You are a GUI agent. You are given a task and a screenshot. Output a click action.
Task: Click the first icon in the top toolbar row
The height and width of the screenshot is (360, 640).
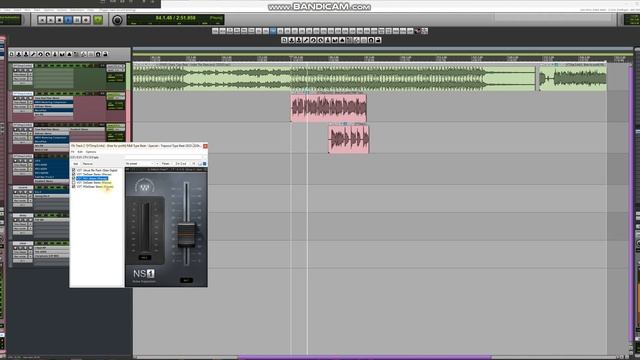(x=215, y=31)
